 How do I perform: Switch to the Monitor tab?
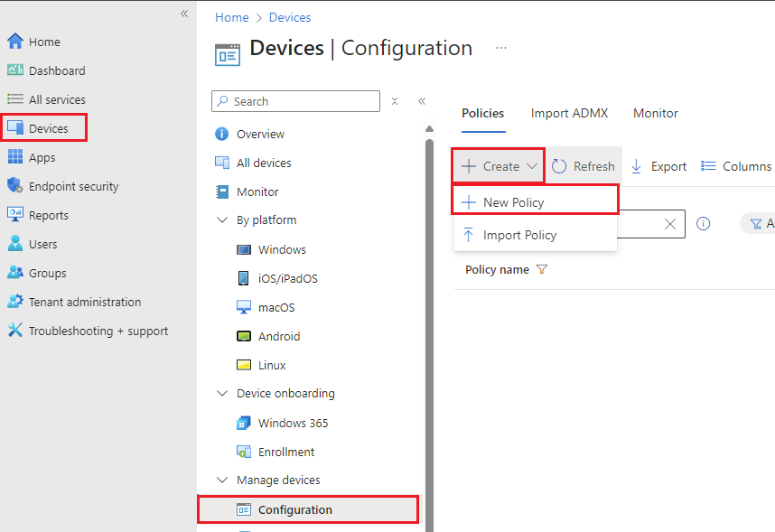coord(656,113)
